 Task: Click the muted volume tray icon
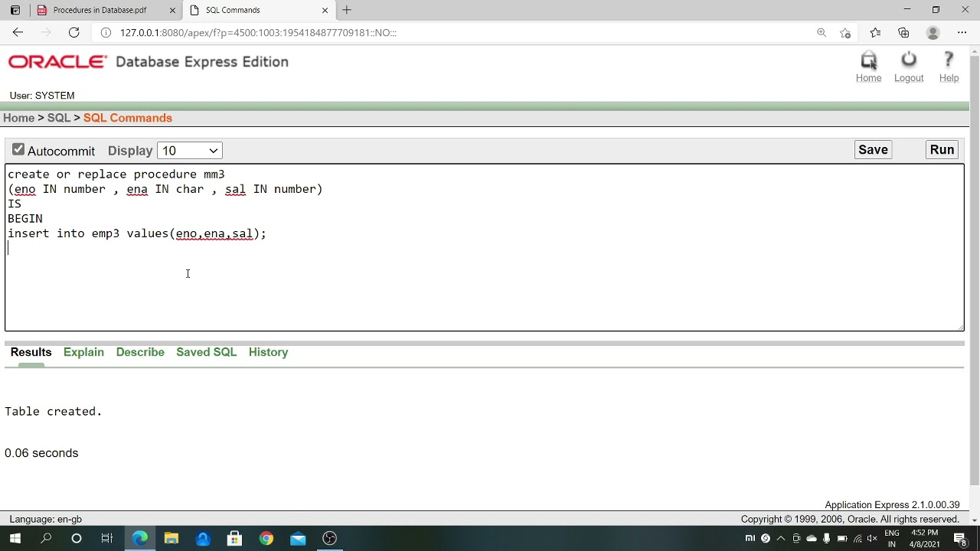tap(872, 539)
